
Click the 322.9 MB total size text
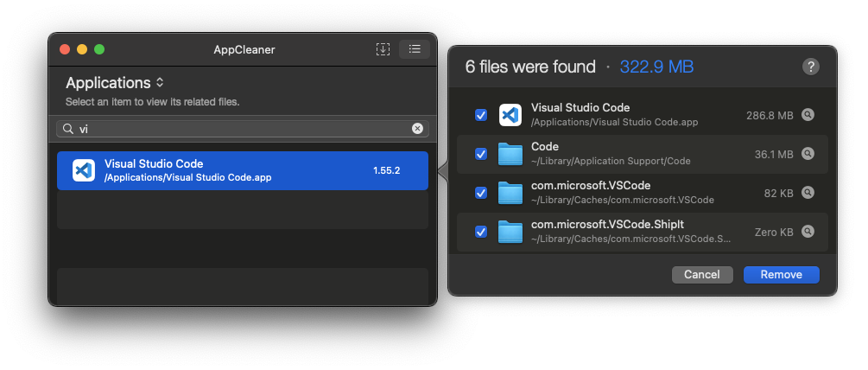click(x=656, y=67)
